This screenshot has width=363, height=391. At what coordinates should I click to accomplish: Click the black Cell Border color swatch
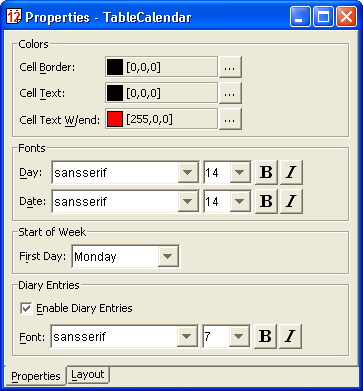[x=115, y=67]
